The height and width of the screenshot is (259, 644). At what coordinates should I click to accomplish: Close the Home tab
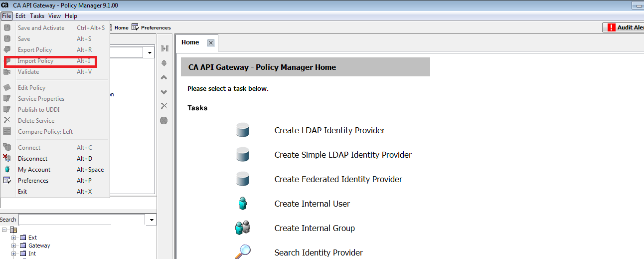point(211,43)
